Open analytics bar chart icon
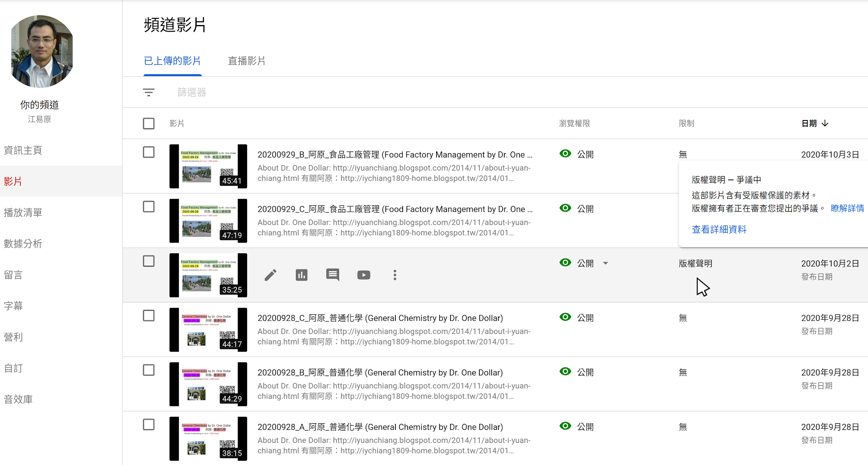Screen dimensions: 868x465 [301, 275]
